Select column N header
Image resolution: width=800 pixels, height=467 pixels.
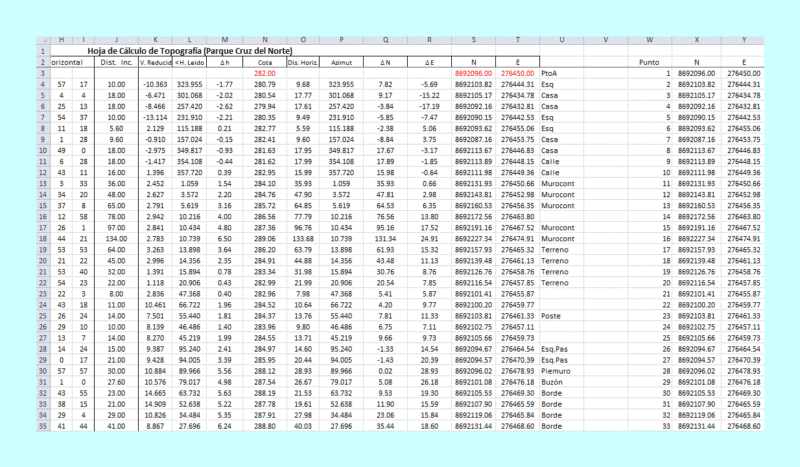264,40
